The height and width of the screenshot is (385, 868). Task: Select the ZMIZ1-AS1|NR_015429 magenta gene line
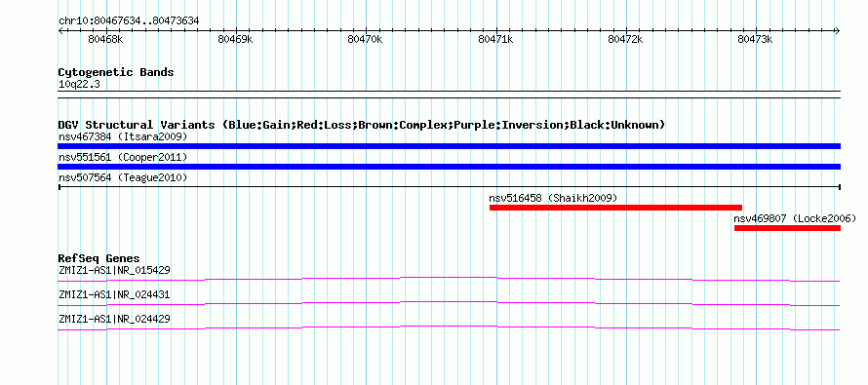coord(449,280)
